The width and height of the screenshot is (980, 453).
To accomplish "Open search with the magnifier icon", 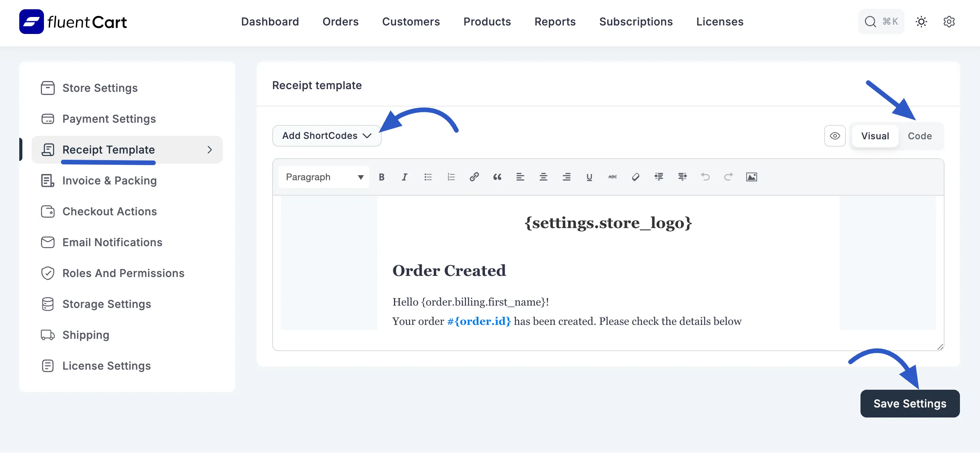I will click(870, 21).
